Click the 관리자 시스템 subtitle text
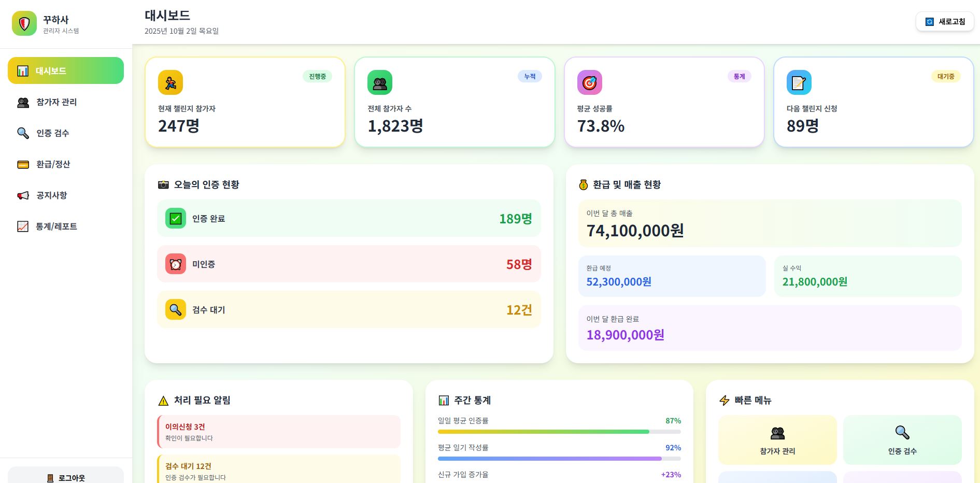The image size is (980, 483). point(61,31)
